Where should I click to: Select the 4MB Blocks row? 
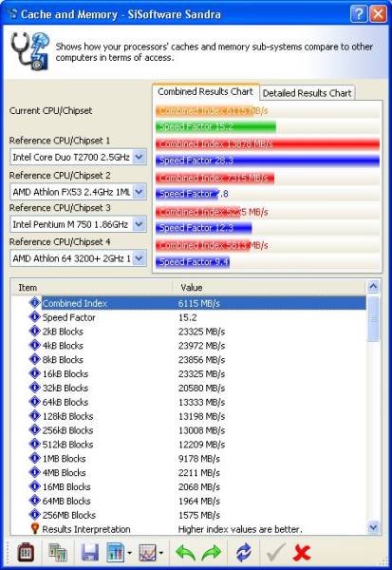click(x=189, y=472)
